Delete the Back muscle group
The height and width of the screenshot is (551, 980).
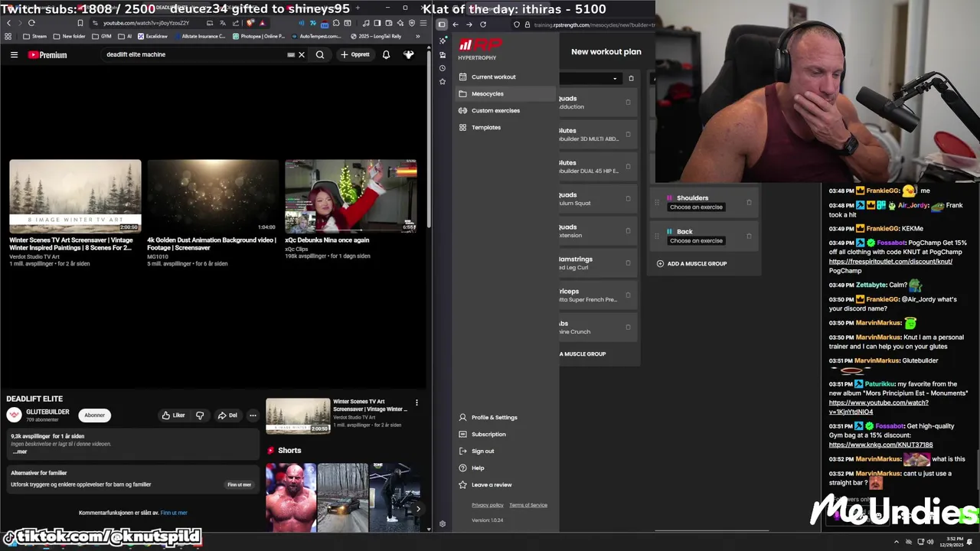749,236
